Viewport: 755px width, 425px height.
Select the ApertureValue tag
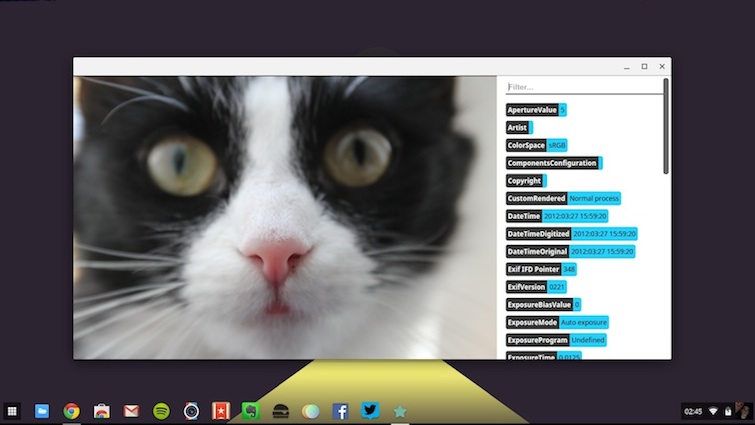pyautogui.click(x=536, y=110)
